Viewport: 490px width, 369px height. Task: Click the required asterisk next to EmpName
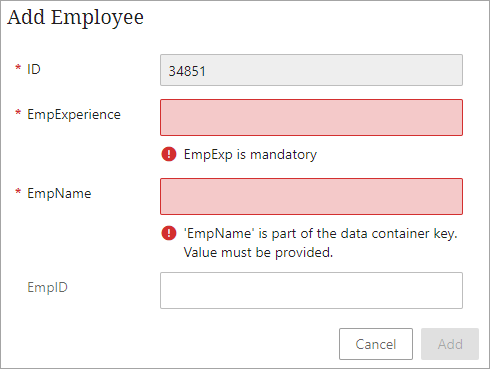click(18, 192)
